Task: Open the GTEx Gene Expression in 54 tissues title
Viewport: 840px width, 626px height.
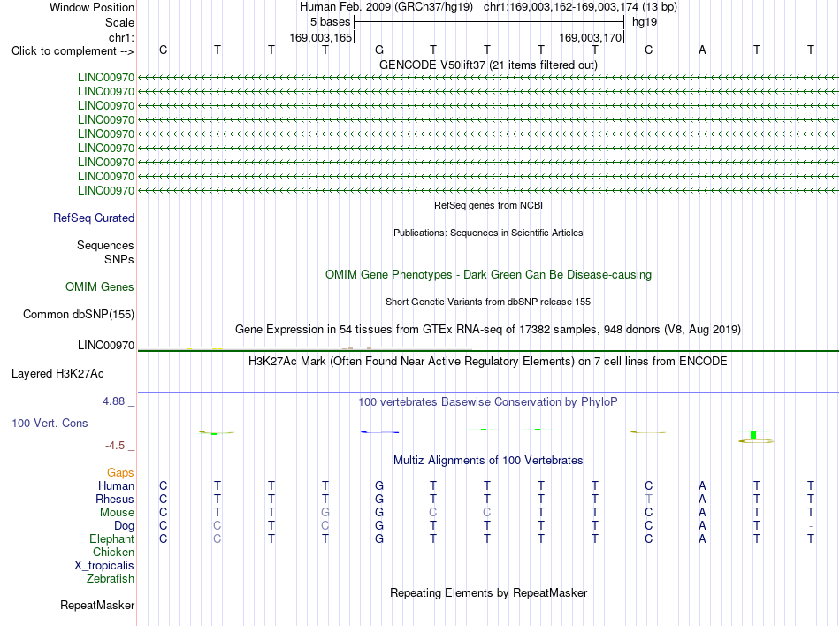Action: [488, 329]
